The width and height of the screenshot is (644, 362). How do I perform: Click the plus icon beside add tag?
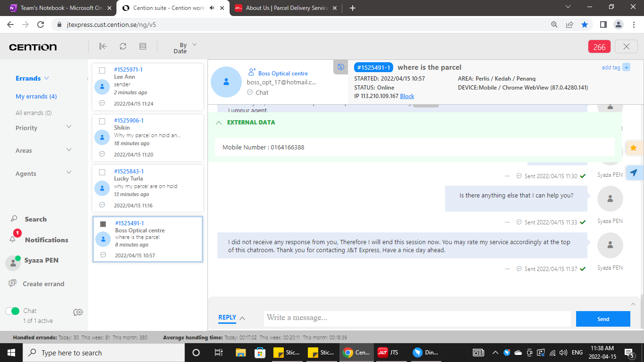pos(627,67)
